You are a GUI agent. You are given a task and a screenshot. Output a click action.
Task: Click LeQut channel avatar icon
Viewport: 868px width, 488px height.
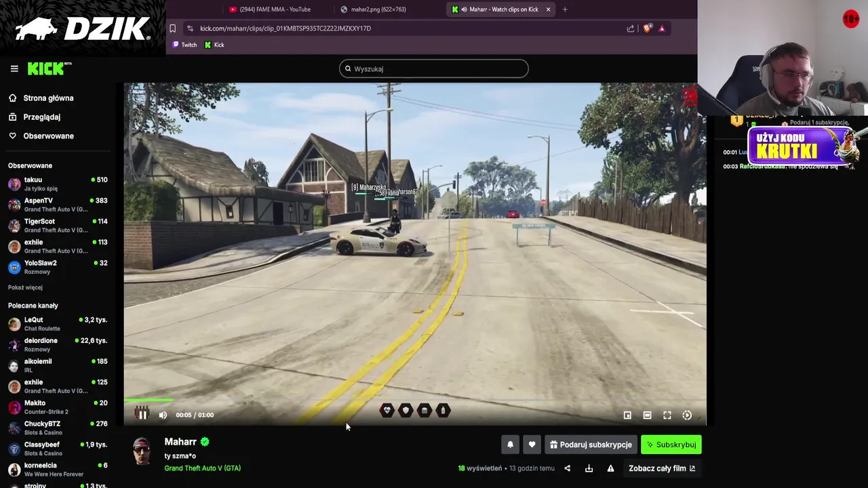[x=14, y=324]
